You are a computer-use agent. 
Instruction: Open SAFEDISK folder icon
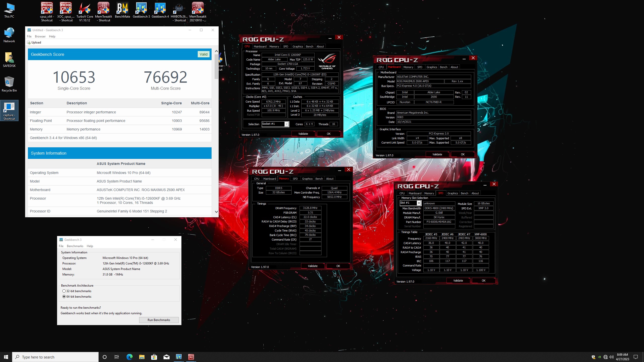click(9, 60)
